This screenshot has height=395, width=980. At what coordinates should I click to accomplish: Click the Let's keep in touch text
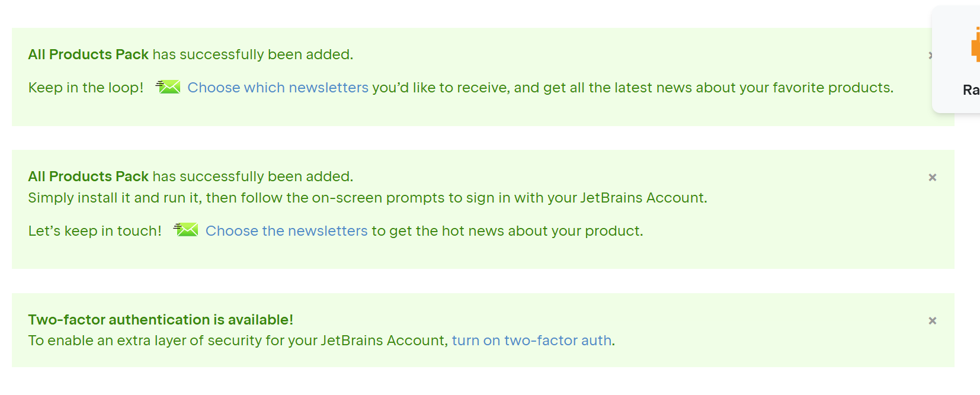pos(95,231)
